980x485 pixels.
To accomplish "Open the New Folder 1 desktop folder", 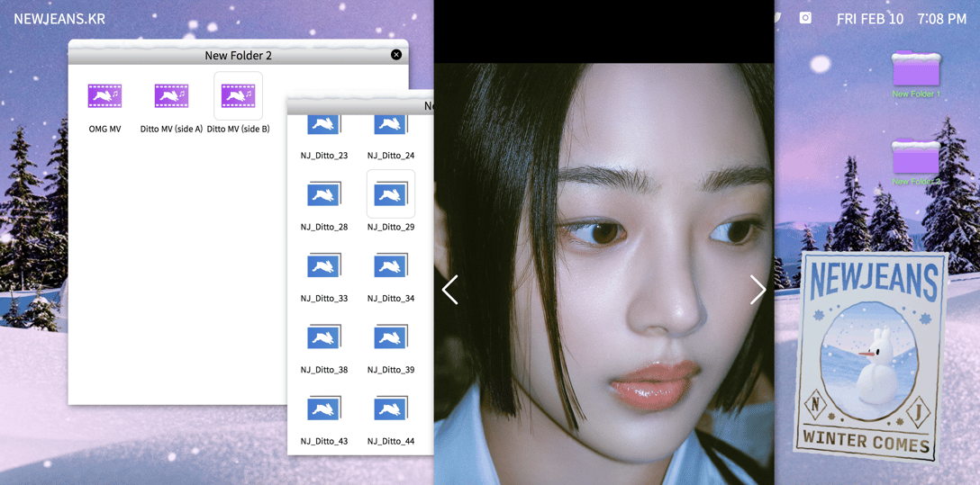I will click(915, 70).
